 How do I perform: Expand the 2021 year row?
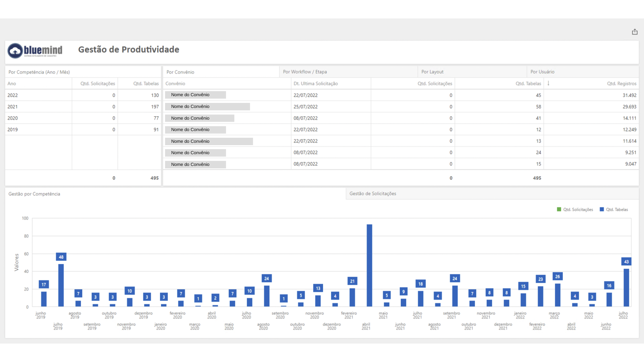(83, 107)
